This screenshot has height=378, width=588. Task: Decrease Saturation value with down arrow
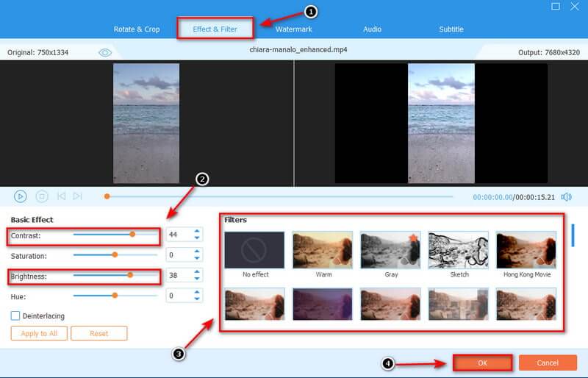click(x=197, y=258)
